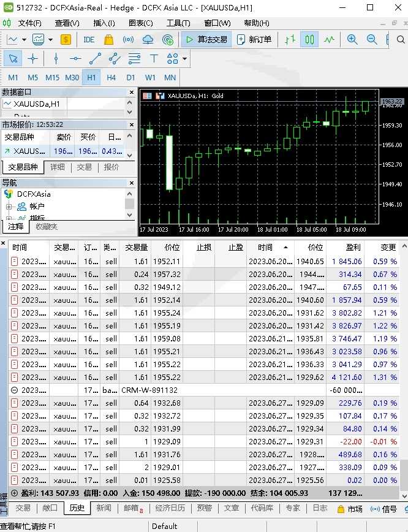Switch to MN timeframe
This screenshot has height=532, width=408.
[170, 78]
